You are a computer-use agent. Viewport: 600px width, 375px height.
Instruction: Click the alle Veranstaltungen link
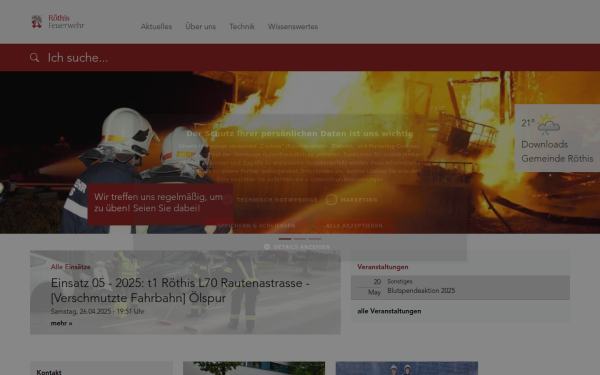[389, 311]
